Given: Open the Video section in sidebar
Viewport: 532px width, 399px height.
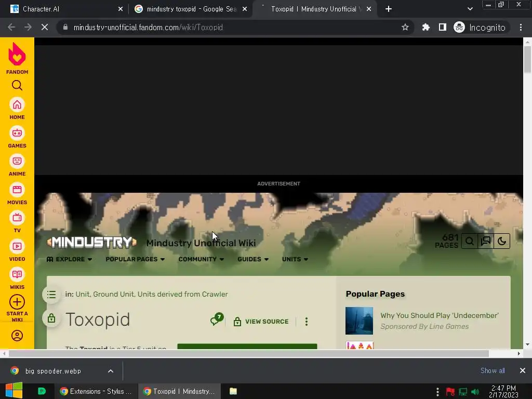Looking at the screenshot, I should pyautogui.click(x=17, y=250).
